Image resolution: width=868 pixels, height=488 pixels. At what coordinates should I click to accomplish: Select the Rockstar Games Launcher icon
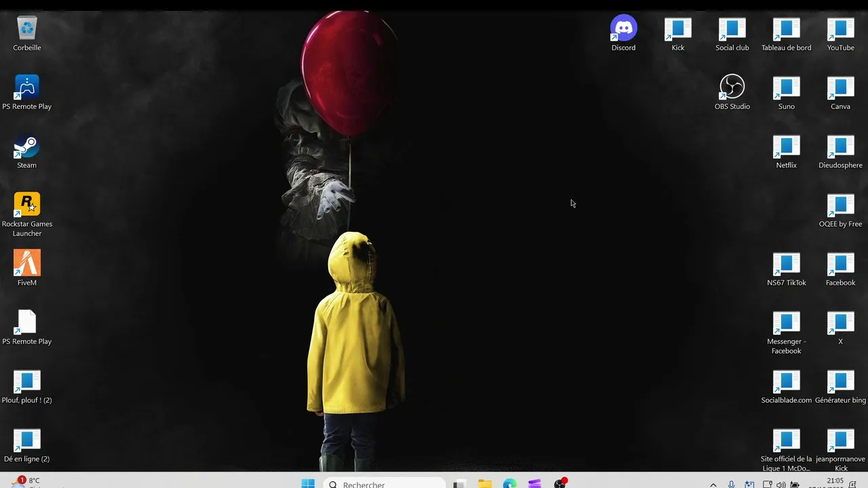(27, 215)
